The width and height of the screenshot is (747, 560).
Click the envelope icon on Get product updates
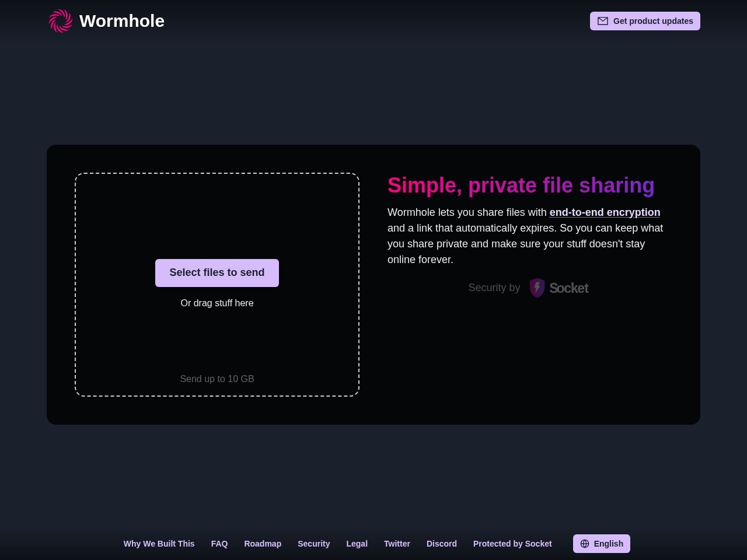pyautogui.click(x=603, y=21)
